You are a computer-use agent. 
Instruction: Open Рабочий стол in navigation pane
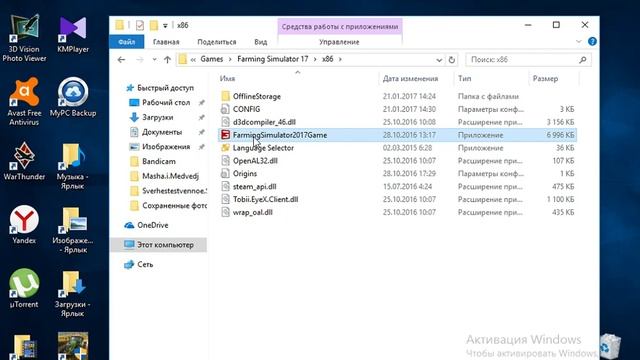[166, 102]
